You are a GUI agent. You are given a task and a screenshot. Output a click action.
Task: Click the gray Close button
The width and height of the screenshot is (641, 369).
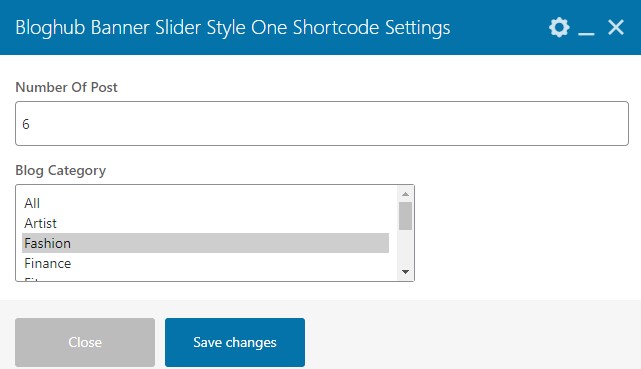tap(85, 342)
